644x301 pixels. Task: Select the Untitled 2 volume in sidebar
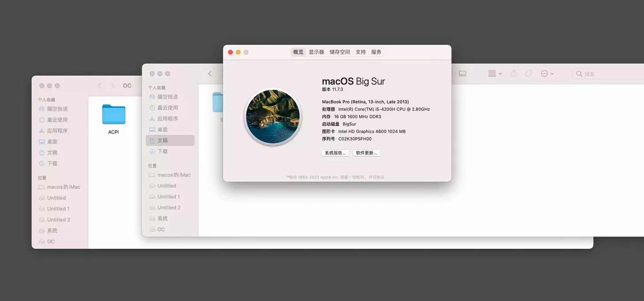tap(170, 207)
